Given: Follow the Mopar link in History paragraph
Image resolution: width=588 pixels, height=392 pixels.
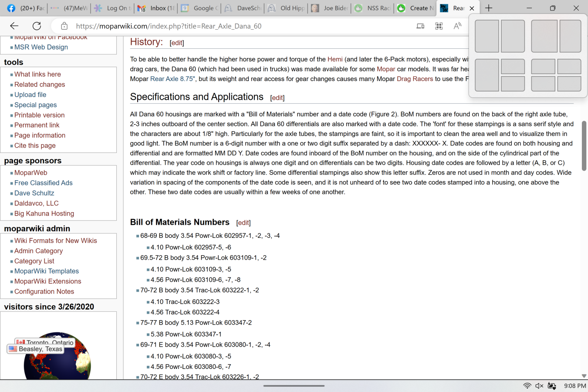Looking at the screenshot, I should pyautogui.click(x=386, y=69).
